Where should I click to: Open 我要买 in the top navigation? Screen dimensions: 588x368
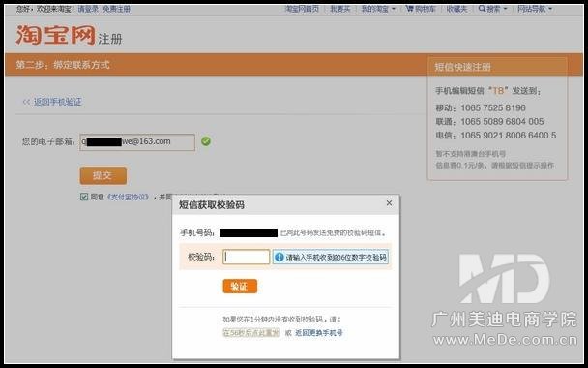340,9
